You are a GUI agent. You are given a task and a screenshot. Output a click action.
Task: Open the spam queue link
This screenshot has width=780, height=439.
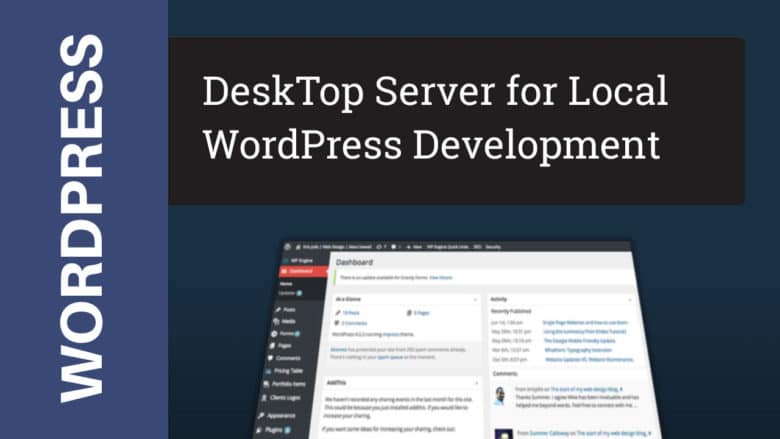tap(390, 357)
